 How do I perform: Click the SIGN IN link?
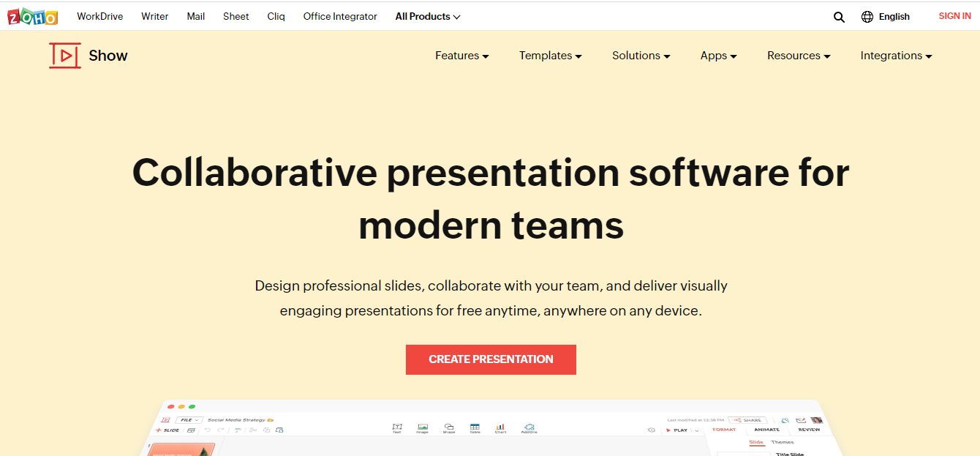[x=955, y=16]
